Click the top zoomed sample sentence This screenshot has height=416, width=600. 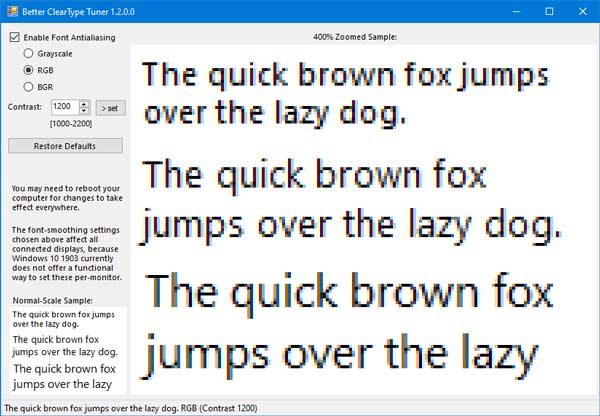coord(346,95)
